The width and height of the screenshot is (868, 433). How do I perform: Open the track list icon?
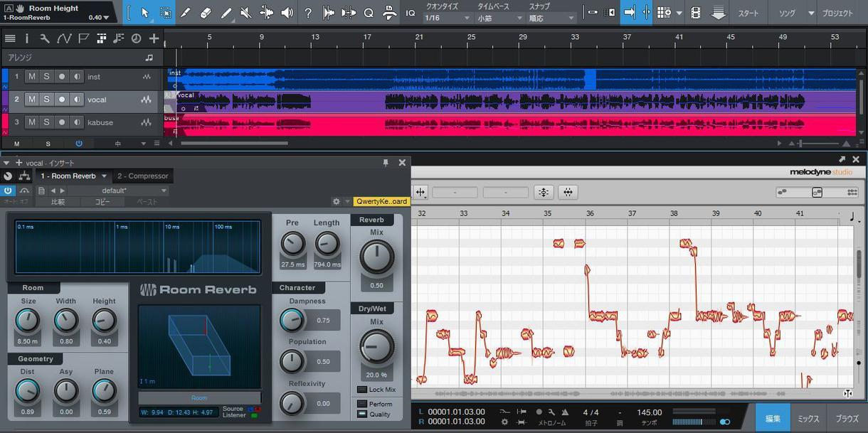click(x=10, y=38)
